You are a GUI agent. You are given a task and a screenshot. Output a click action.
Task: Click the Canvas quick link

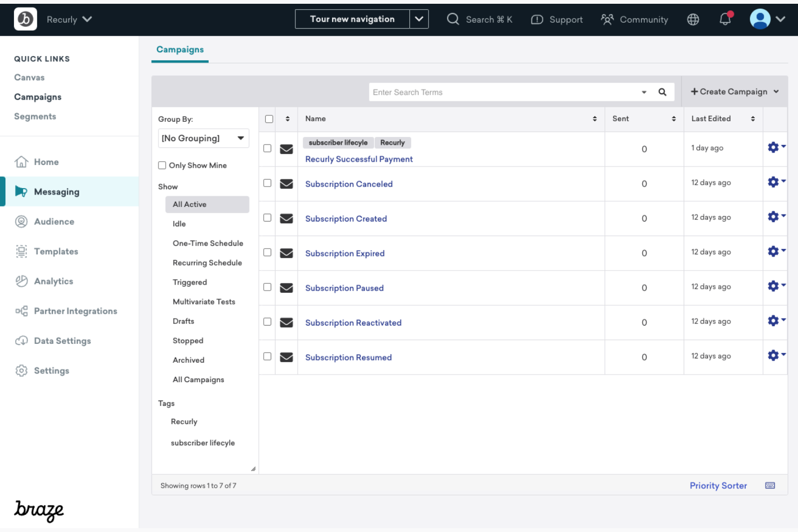point(29,78)
